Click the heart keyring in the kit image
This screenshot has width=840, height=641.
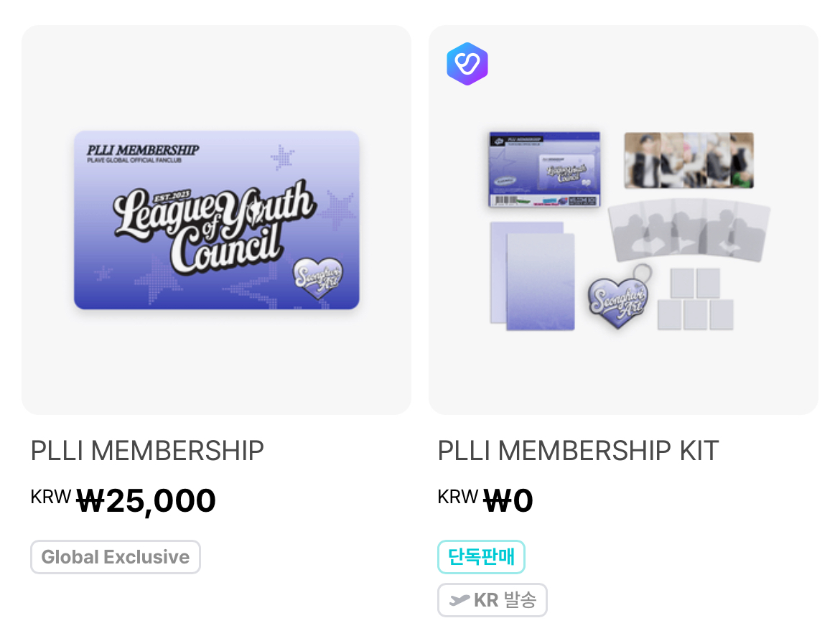tap(617, 301)
